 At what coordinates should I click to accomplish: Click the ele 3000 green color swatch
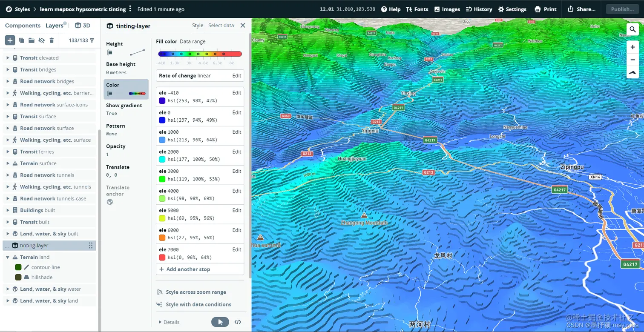(162, 179)
